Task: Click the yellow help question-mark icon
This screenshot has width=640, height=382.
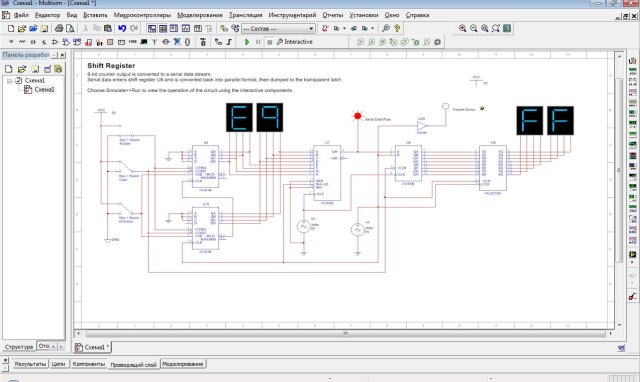Action: pyautogui.click(x=397, y=28)
